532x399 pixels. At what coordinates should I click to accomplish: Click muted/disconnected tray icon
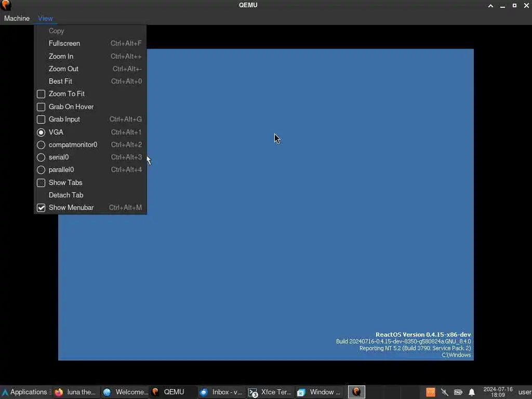pyautogui.click(x=445, y=393)
